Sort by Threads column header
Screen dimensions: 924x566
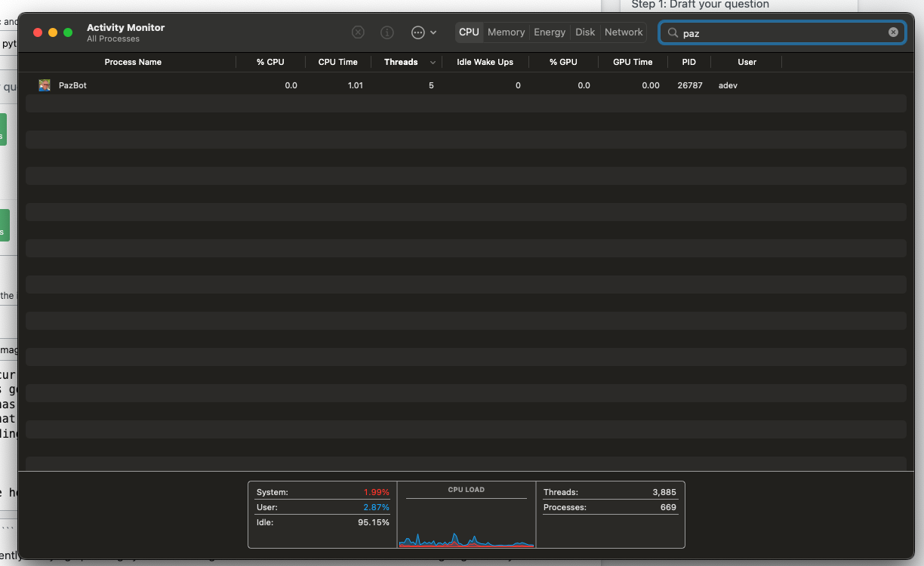click(x=401, y=62)
